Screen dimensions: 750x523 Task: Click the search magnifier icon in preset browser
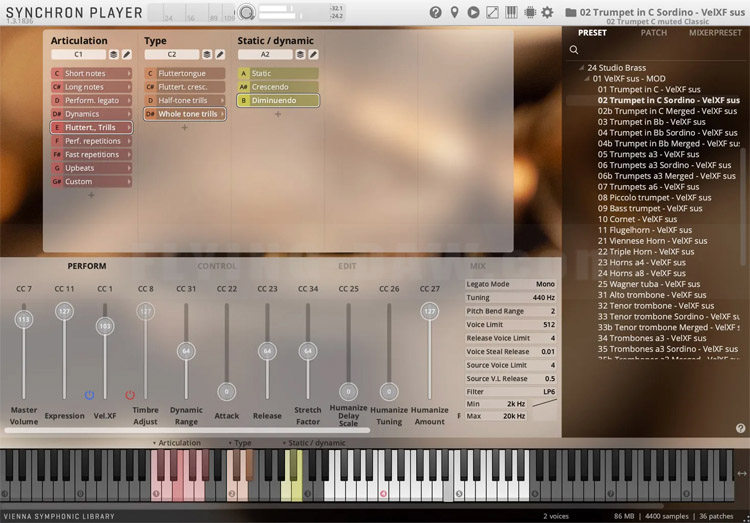click(574, 50)
